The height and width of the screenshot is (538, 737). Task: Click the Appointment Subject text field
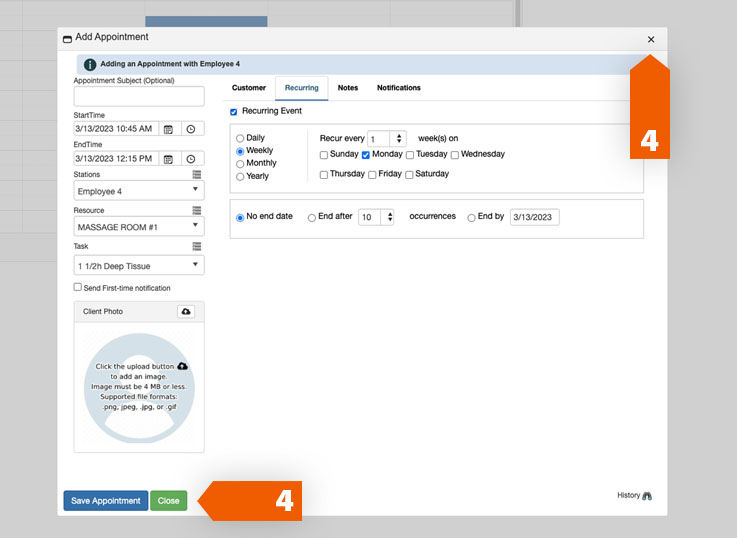[139, 96]
